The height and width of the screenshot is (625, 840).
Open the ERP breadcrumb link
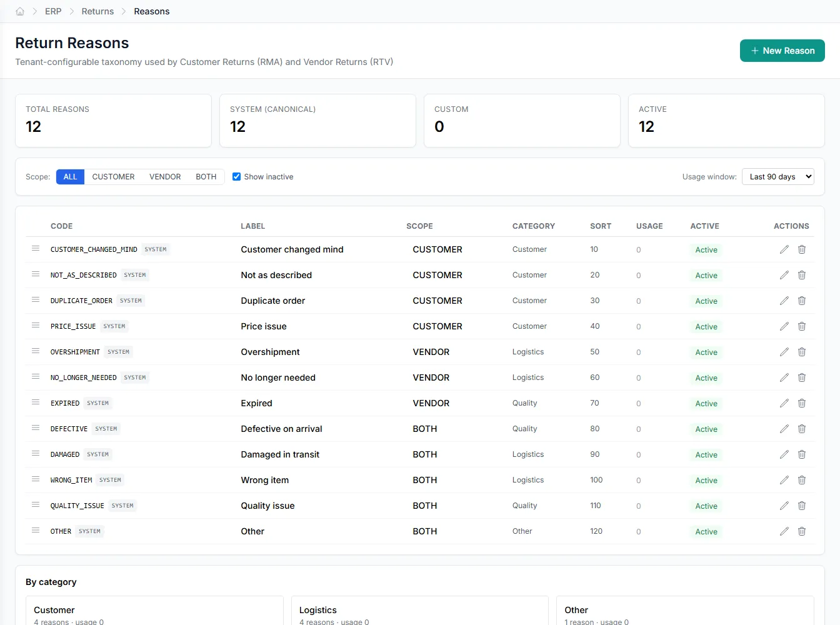coord(53,11)
